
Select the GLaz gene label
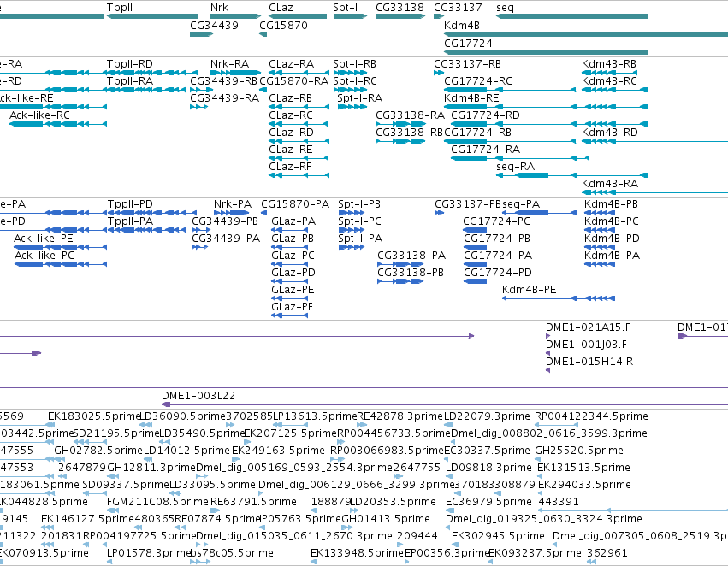(x=281, y=8)
